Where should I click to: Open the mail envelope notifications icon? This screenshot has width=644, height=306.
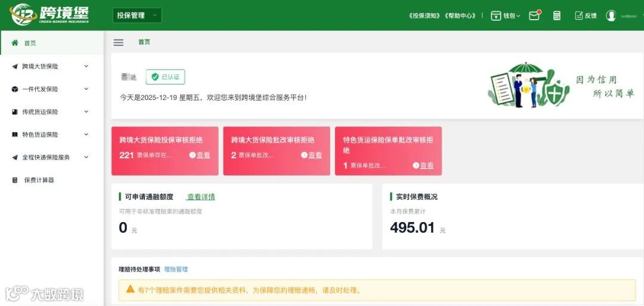tap(534, 16)
